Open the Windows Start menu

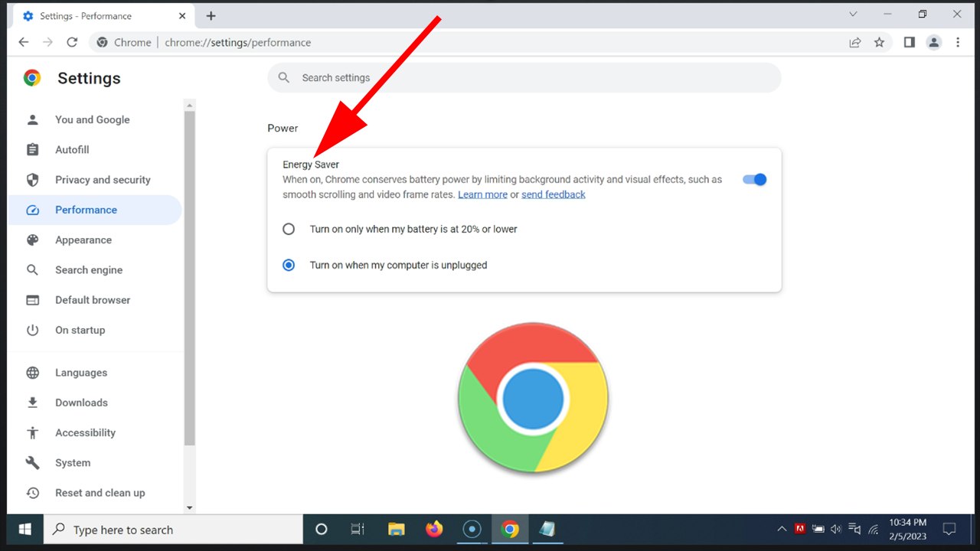pyautogui.click(x=24, y=530)
